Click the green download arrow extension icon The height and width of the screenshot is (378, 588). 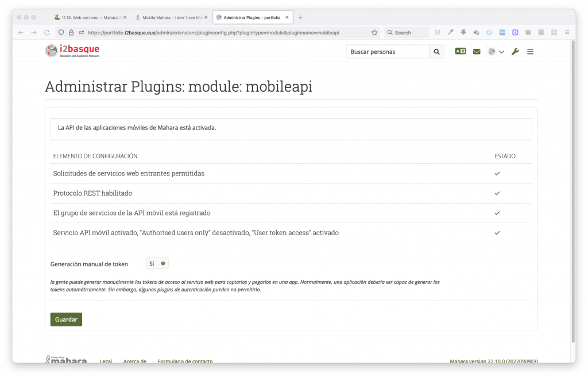tap(463, 33)
